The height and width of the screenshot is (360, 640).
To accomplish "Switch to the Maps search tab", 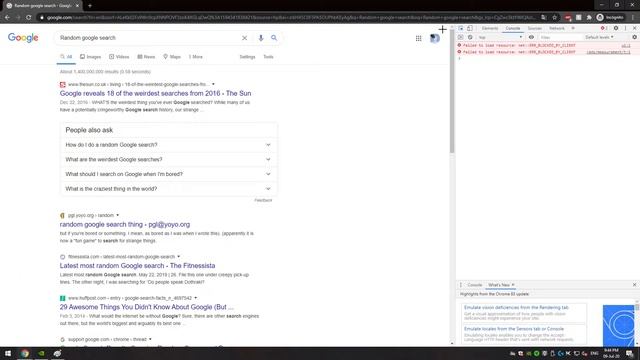I will 172,57.
